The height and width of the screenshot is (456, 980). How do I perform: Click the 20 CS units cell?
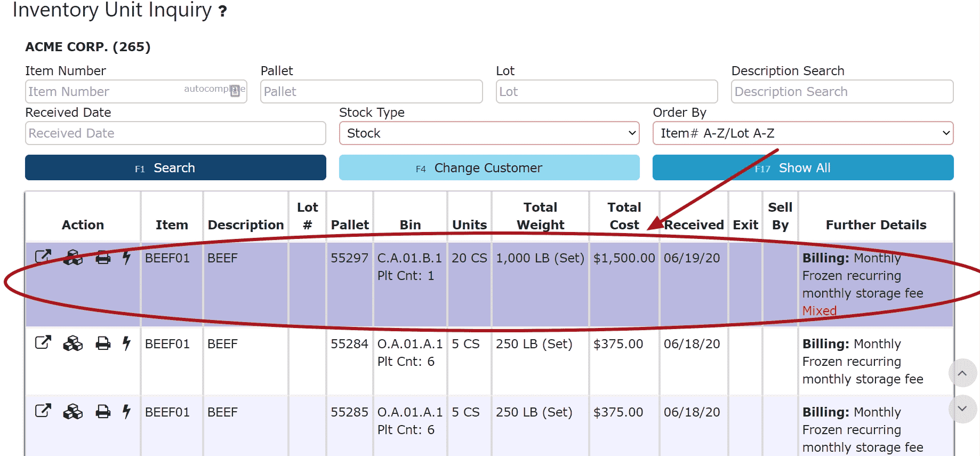click(469, 258)
